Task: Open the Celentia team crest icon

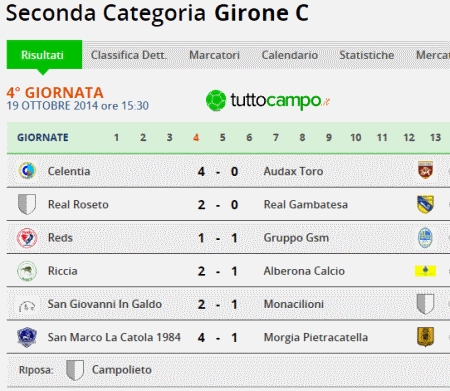Action: tap(27, 171)
